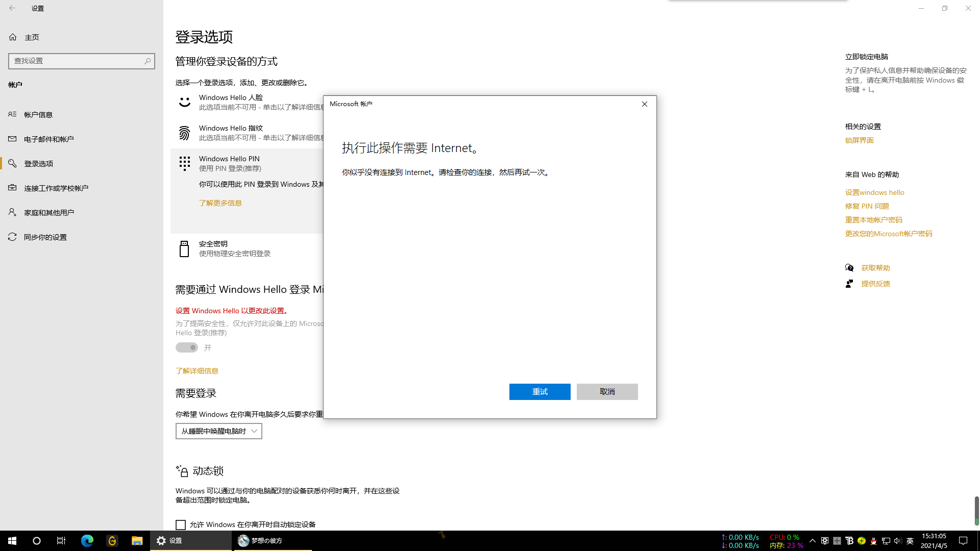Switch to 家庭和其他用户 page
Screen dimensions: 980x551
pos(48,212)
